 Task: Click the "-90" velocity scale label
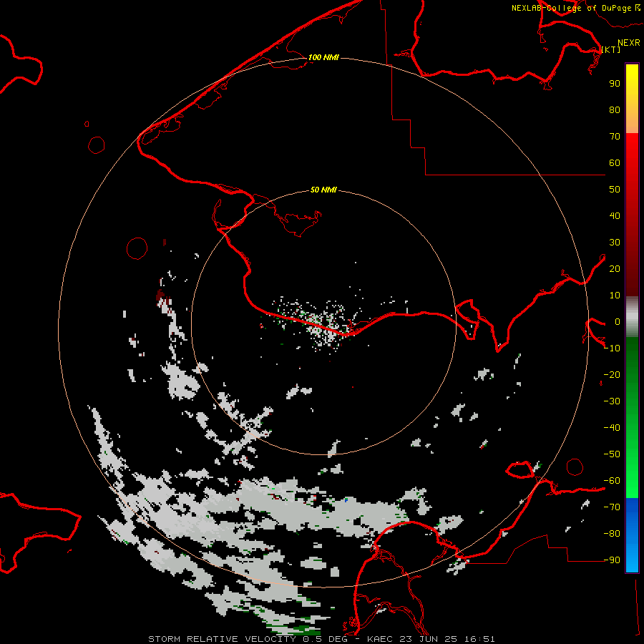click(x=612, y=560)
